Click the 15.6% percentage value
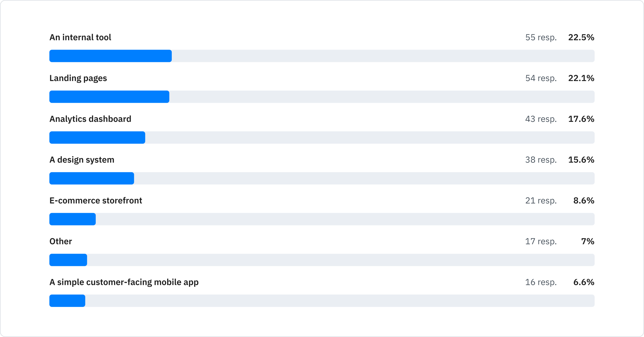The width and height of the screenshot is (644, 337). tap(581, 160)
